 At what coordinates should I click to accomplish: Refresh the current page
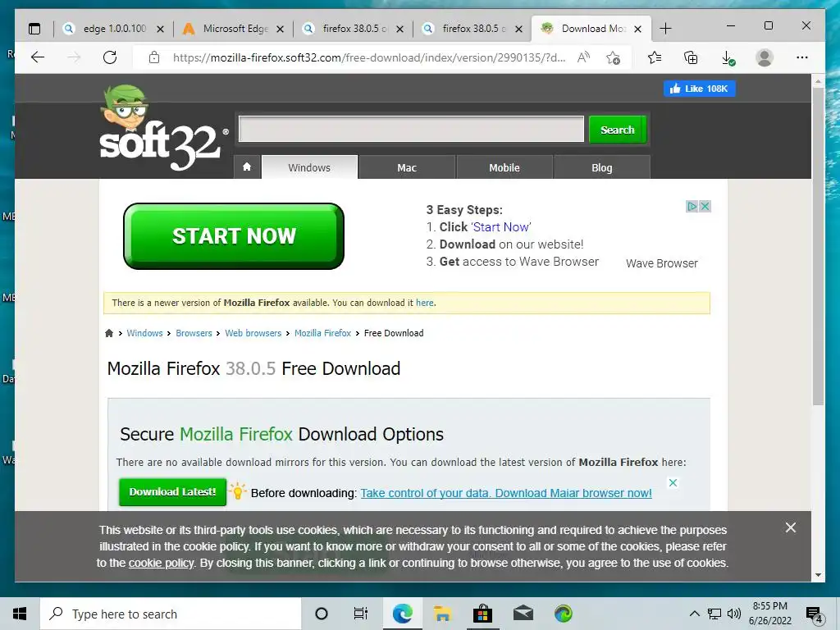pos(110,57)
